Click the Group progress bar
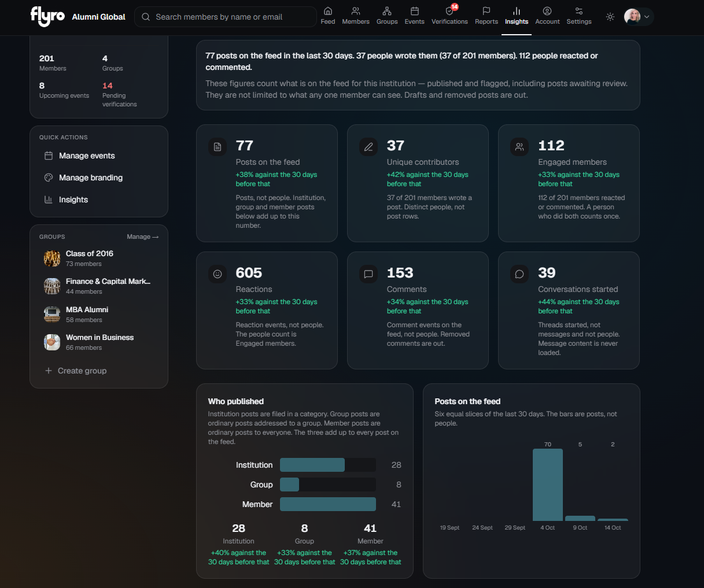Viewport: 704px width, 588px height. pyautogui.click(x=328, y=485)
